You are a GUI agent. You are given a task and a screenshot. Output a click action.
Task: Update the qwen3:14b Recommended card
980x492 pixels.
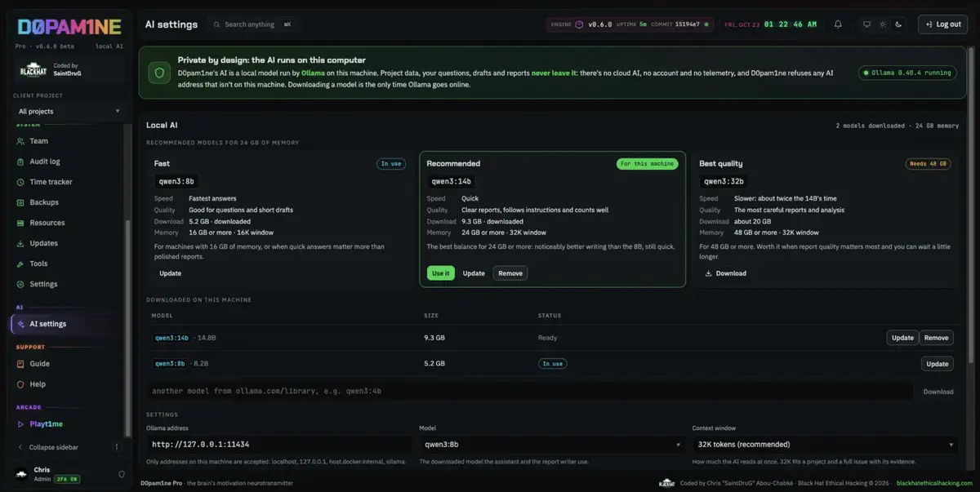pos(474,273)
